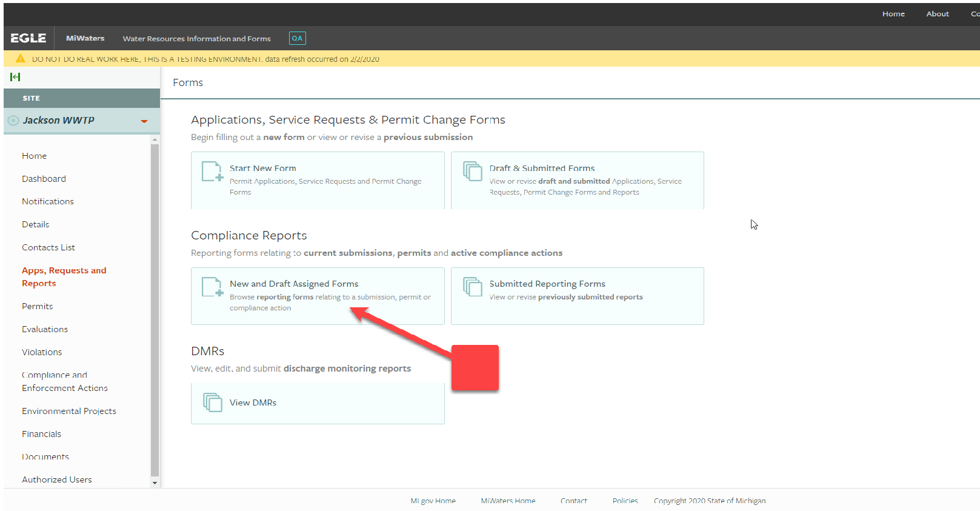Click the Submitted Reporting Forms icon

pyautogui.click(x=472, y=286)
